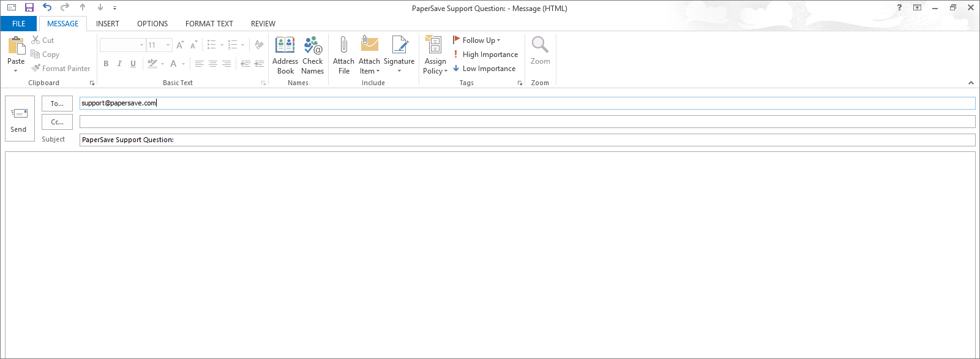Increase the paragraph indent
This screenshot has width=980, height=359.
[259, 64]
